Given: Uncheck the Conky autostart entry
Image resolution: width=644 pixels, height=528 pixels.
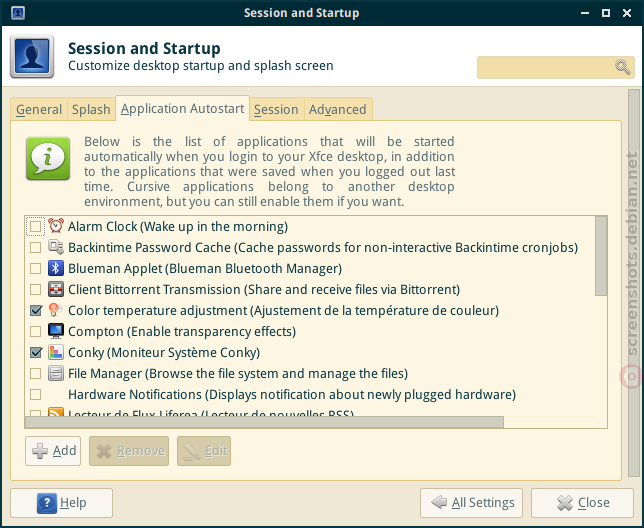Looking at the screenshot, I should [x=36, y=352].
